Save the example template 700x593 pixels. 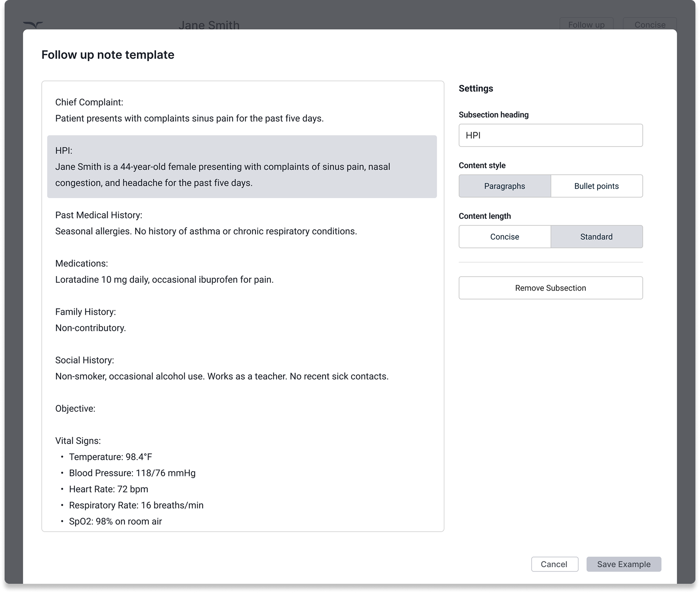coord(624,564)
